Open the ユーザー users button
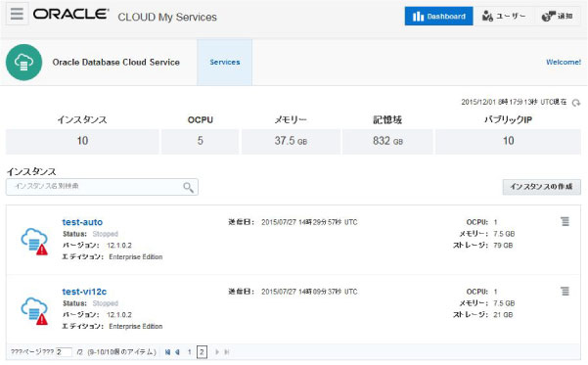 pyautogui.click(x=504, y=16)
